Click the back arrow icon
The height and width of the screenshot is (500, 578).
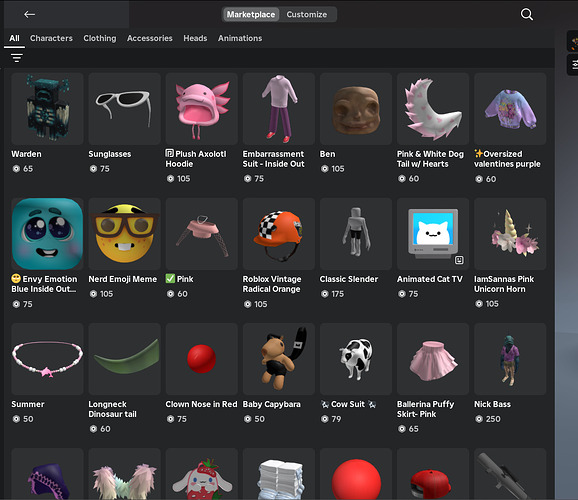click(29, 14)
